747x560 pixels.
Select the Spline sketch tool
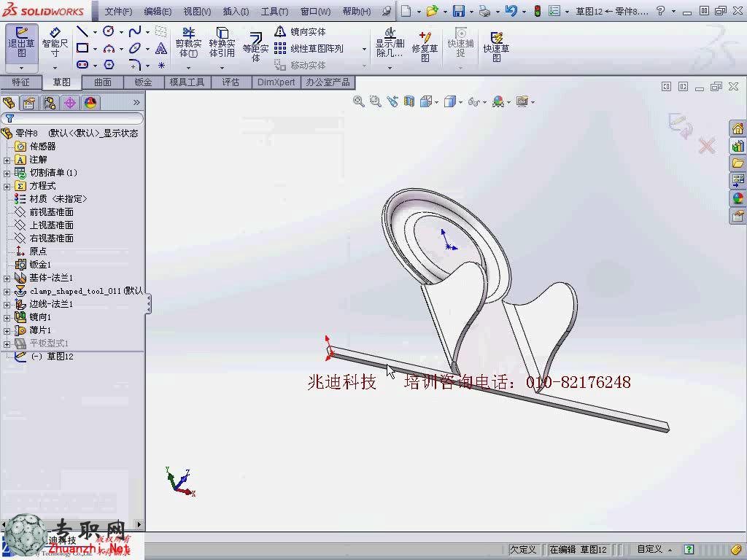tap(135, 32)
